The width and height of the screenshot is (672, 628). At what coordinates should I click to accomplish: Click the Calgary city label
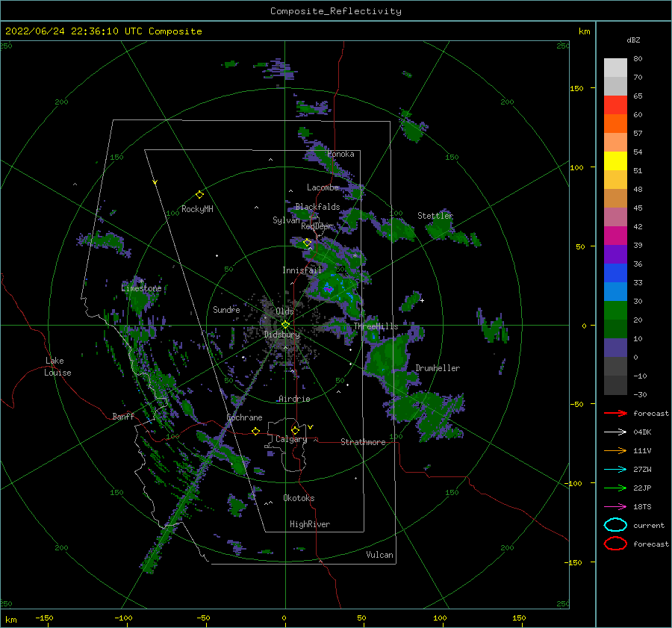click(291, 439)
